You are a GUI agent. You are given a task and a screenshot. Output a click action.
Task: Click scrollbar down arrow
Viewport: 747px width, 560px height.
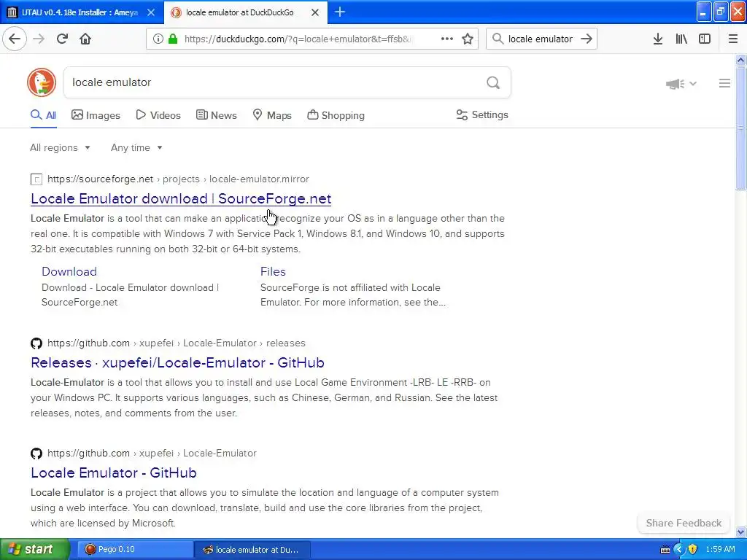pos(740,532)
